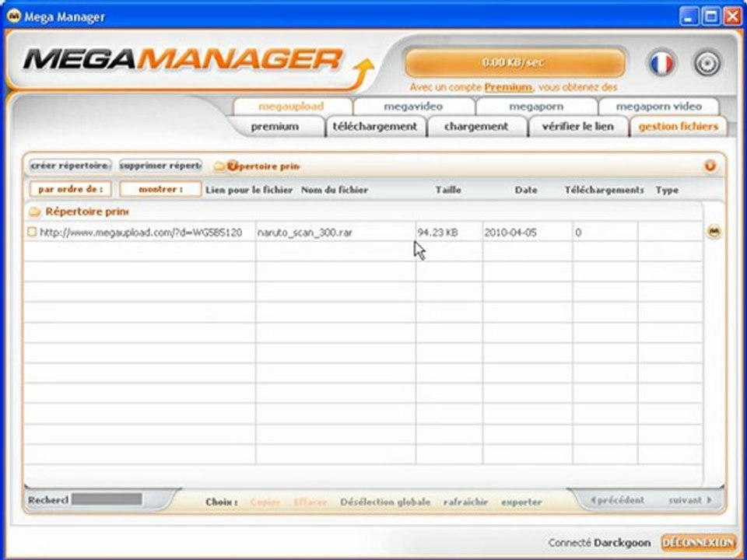Open the chargement tab

(476, 127)
